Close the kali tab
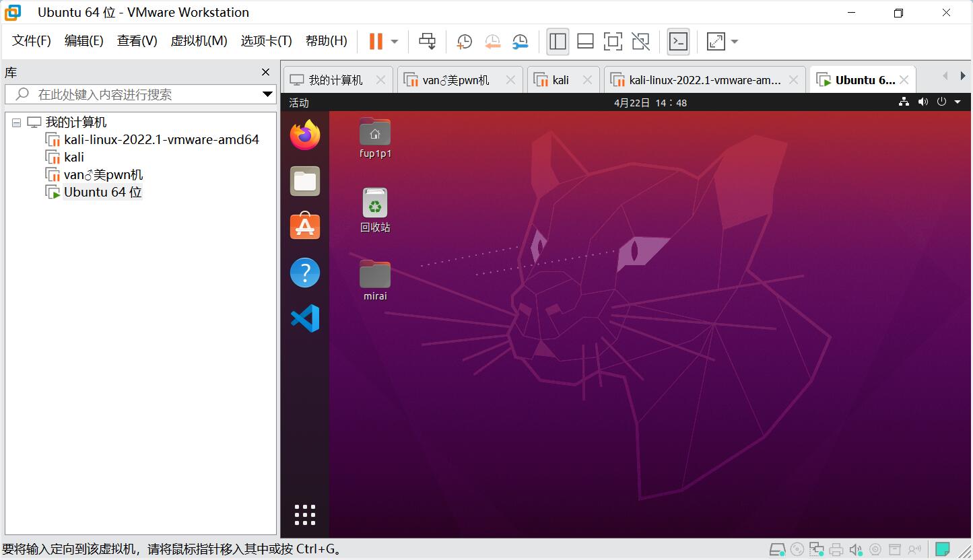This screenshot has width=973, height=560. click(x=587, y=80)
